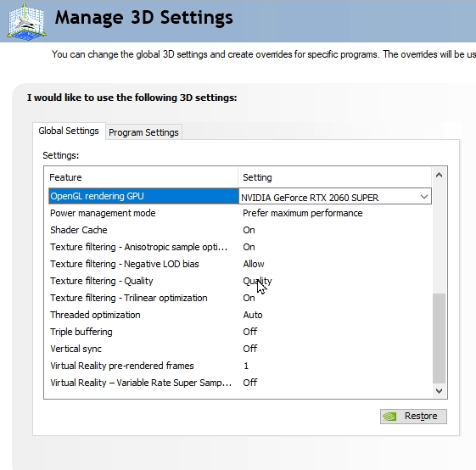Image resolution: width=476 pixels, height=470 pixels.
Task: Click the Triple buffering Off value
Action: (x=249, y=332)
